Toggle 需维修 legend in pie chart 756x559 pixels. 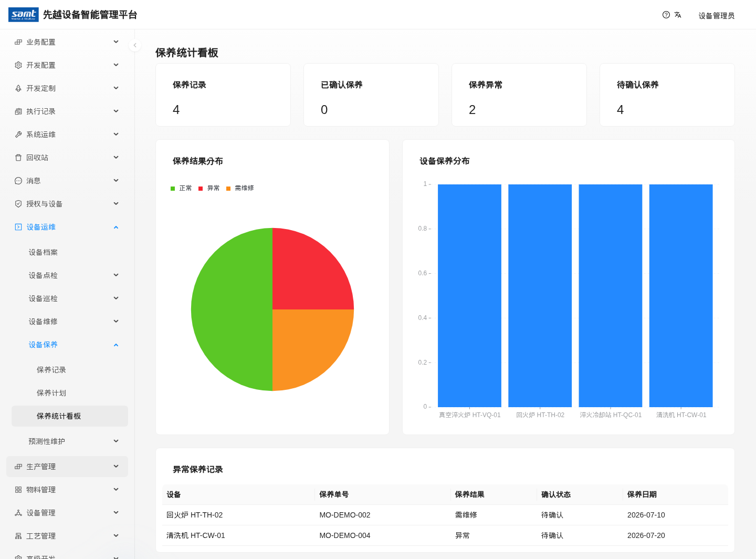pyautogui.click(x=240, y=188)
